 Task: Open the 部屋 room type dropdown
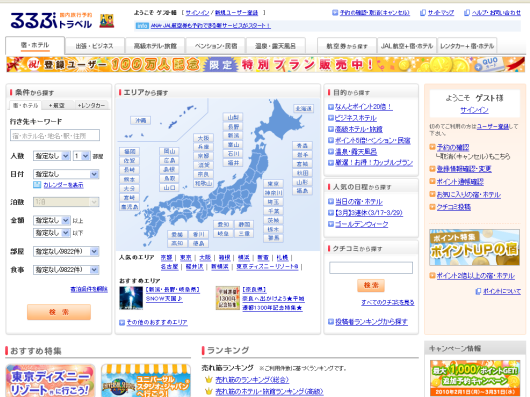click(x=66, y=251)
